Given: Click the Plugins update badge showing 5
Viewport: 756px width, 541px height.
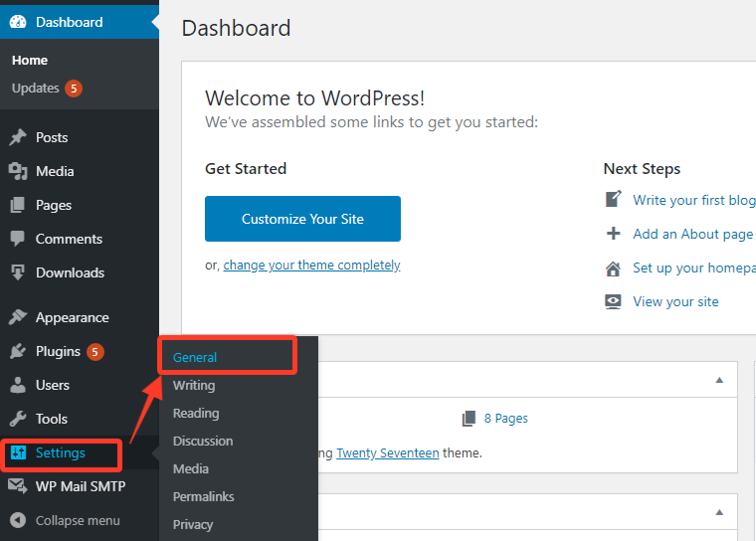Looking at the screenshot, I should (x=94, y=352).
